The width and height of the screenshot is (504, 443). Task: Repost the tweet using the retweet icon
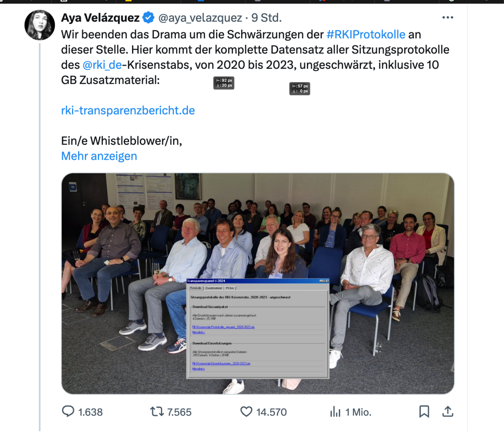(157, 411)
